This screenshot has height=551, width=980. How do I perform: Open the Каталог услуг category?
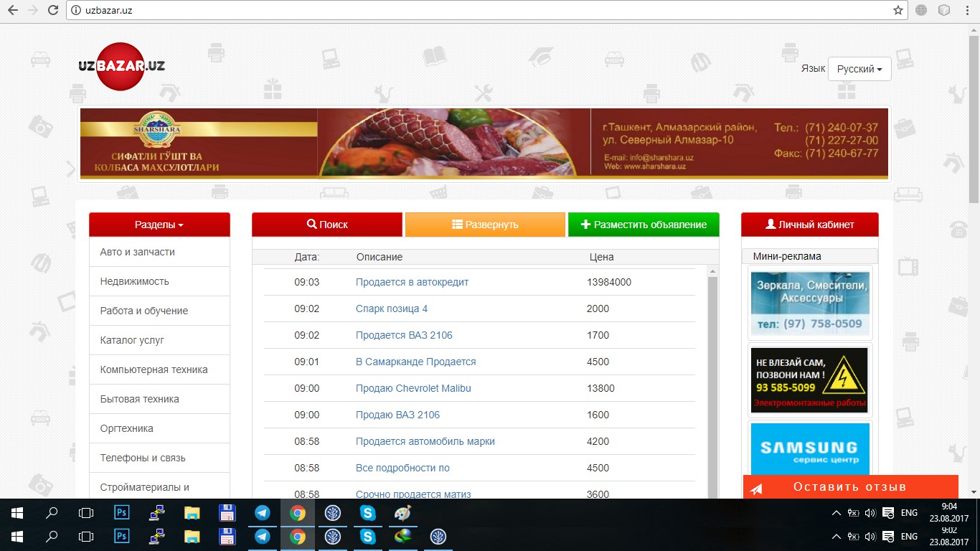point(159,340)
